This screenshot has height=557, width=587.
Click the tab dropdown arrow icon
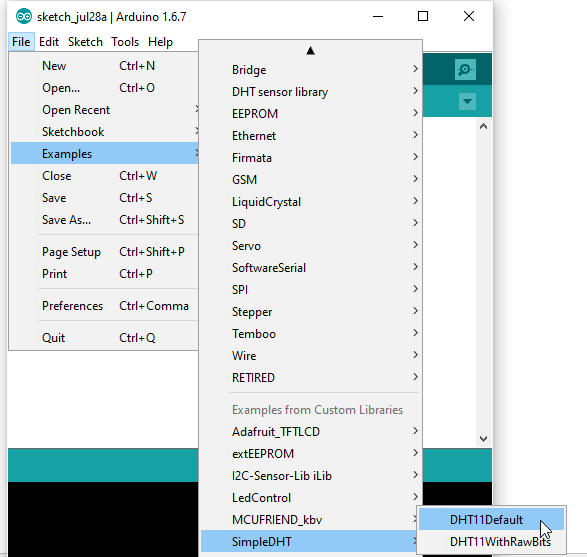coord(467,101)
